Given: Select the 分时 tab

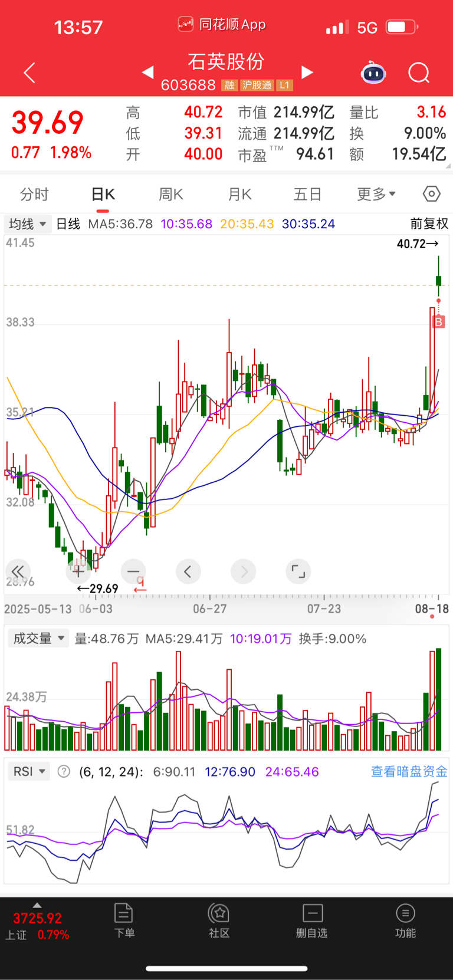Looking at the screenshot, I should point(34,194).
